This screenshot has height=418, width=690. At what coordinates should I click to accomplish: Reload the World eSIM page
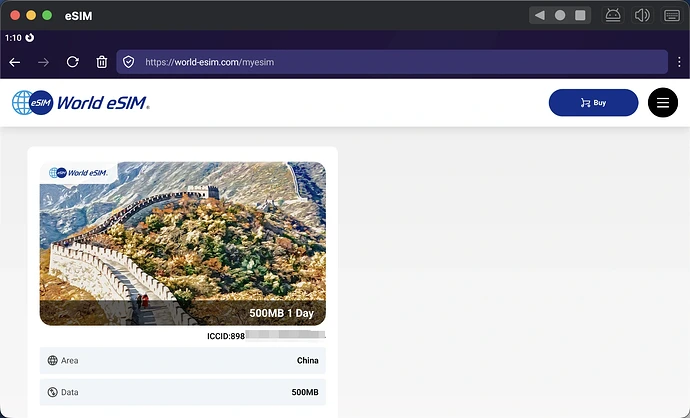[72, 62]
